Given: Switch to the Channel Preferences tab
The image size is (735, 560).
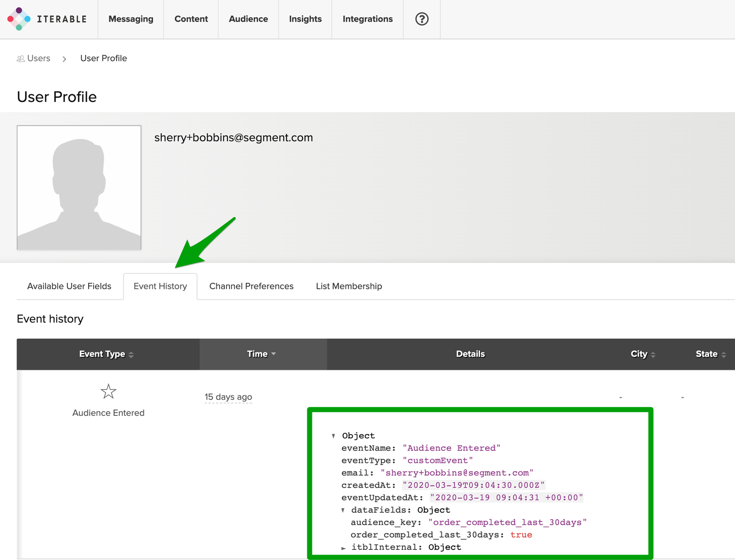Looking at the screenshot, I should coord(251,286).
